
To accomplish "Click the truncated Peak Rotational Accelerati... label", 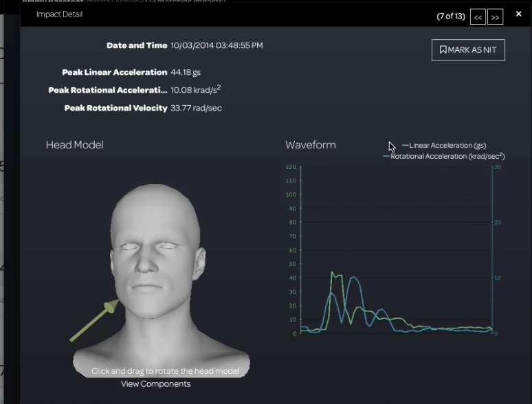I will pyautogui.click(x=107, y=90).
